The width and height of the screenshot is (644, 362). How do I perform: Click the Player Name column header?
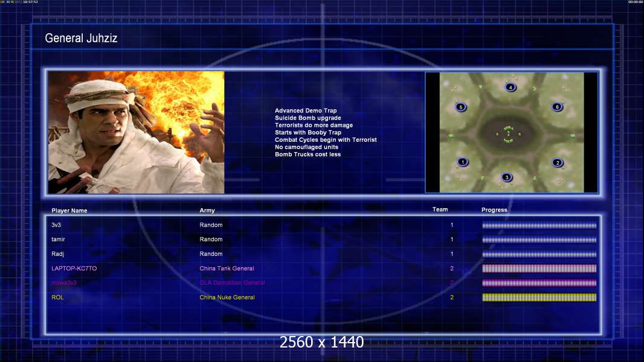69,211
